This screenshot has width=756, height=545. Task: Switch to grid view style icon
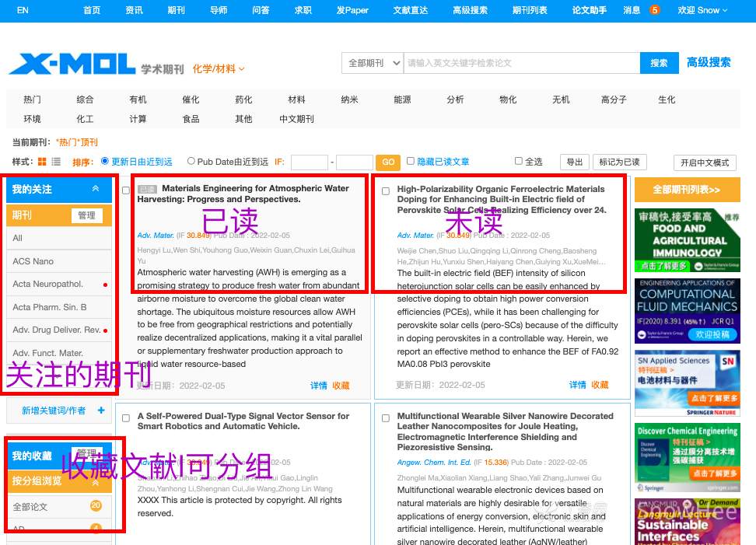[x=42, y=162]
